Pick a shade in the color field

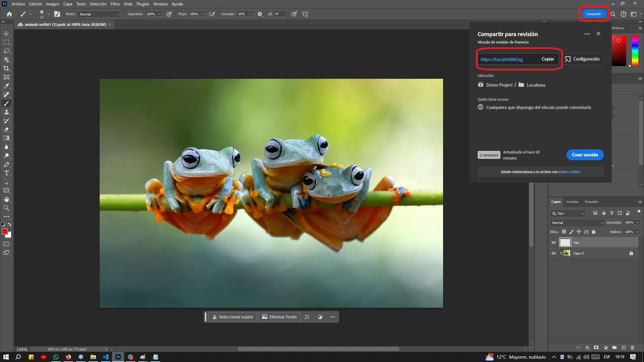(619, 51)
